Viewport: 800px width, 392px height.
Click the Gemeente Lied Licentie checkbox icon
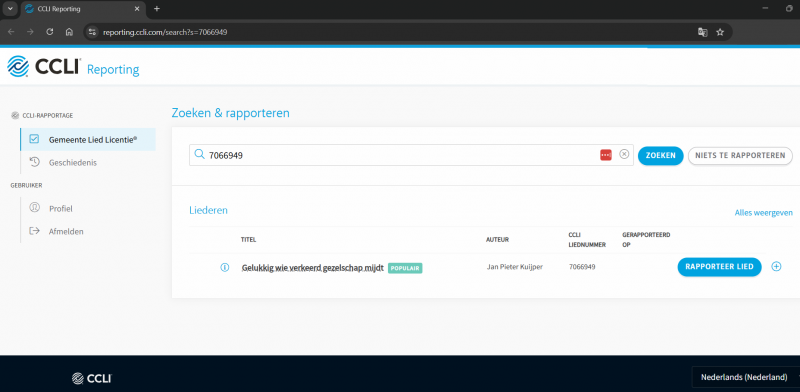coord(34,139)
